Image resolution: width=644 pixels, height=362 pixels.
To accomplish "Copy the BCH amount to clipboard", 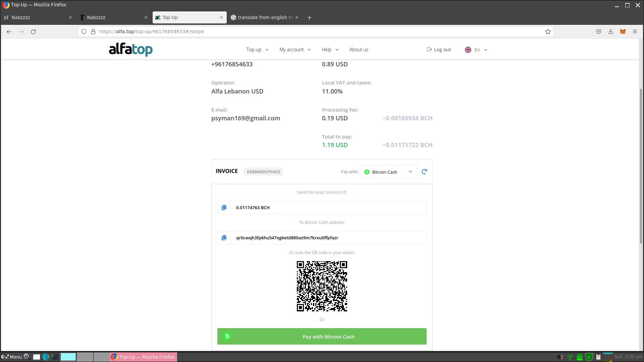I will (224, 207).
